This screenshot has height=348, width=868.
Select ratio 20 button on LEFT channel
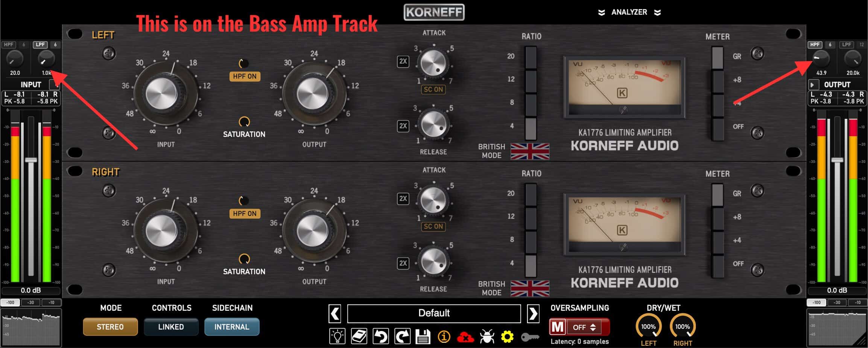click(x=531, y=58)
